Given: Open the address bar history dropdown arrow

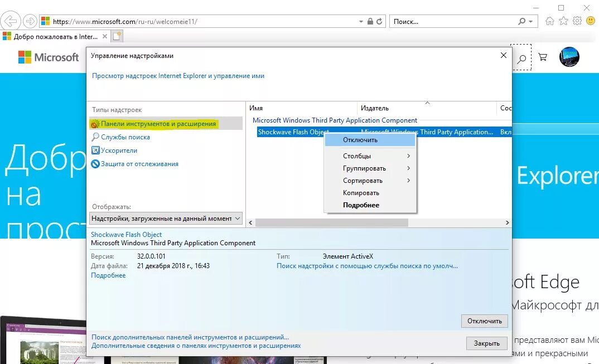Looking at the screenshot, I should [360, 21].
